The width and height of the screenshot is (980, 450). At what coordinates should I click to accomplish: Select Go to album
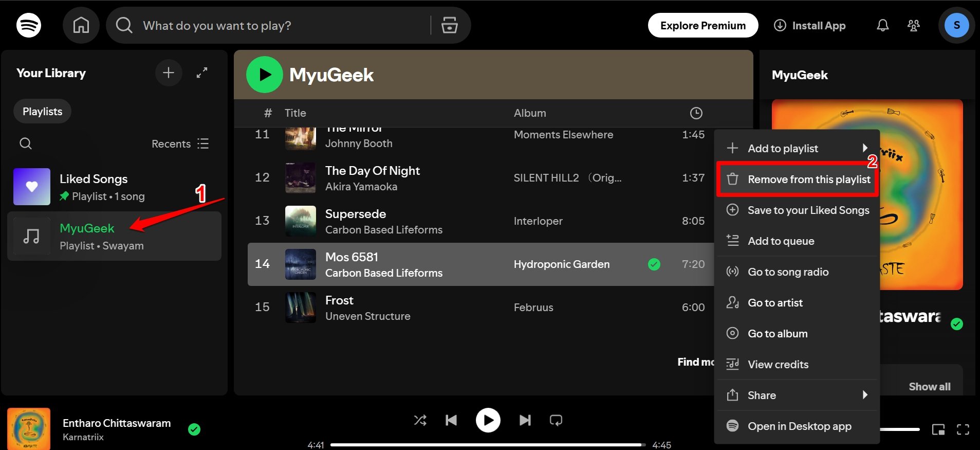click(x=797, y=333)
